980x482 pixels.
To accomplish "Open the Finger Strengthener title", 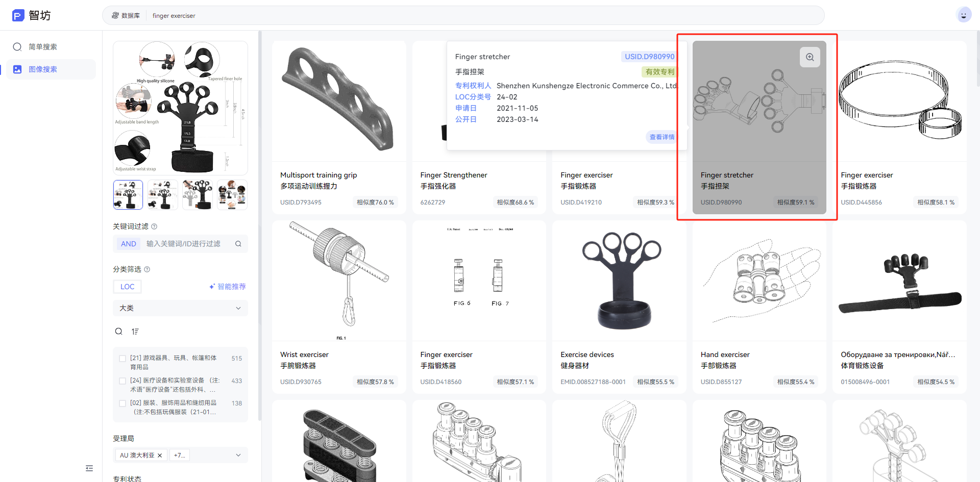I will click(454, 175).
